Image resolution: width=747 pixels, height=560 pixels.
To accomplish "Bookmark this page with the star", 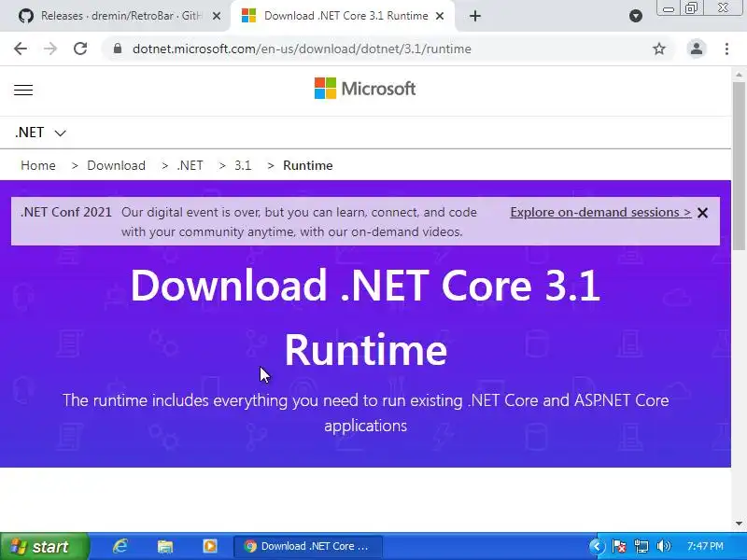I will [x=659, y=49].
